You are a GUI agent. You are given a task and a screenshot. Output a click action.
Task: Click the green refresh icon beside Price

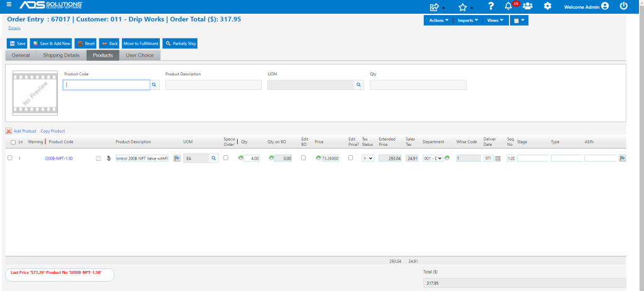click(318, 158)
